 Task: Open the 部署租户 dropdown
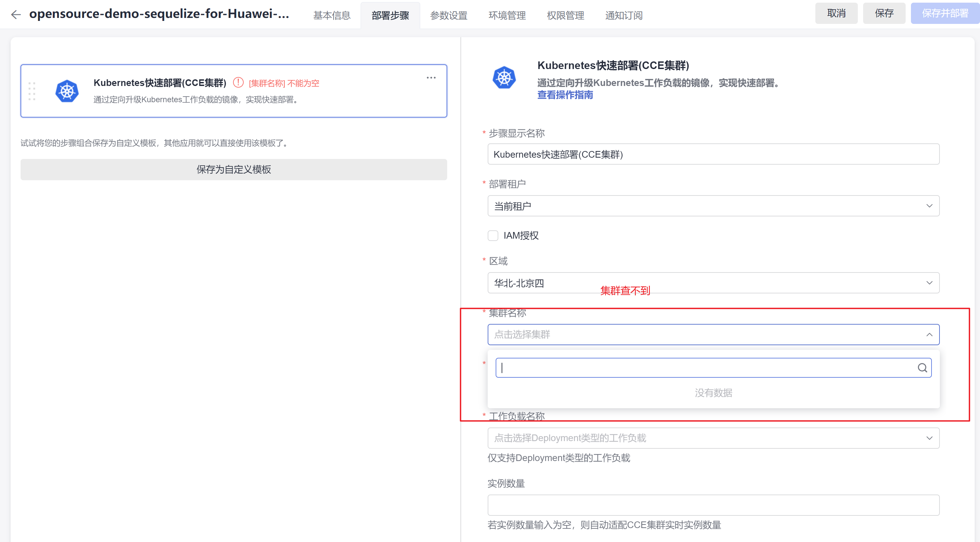(x=713, y=206)
